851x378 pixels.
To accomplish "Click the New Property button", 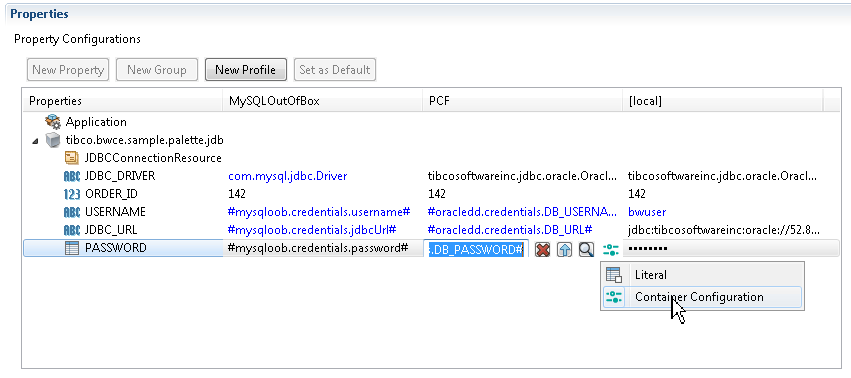I will click(x=68, y=70).
